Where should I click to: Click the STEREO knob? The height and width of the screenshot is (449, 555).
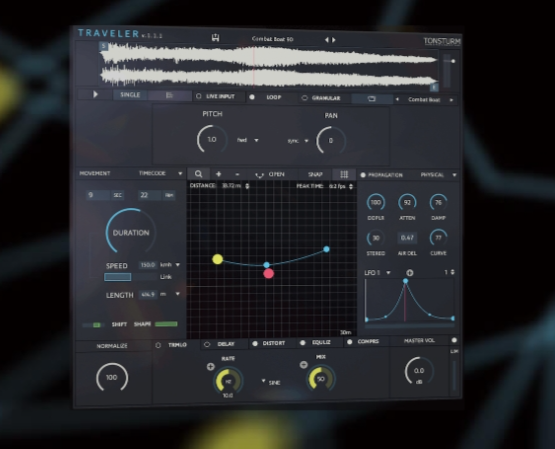point(376,238)
